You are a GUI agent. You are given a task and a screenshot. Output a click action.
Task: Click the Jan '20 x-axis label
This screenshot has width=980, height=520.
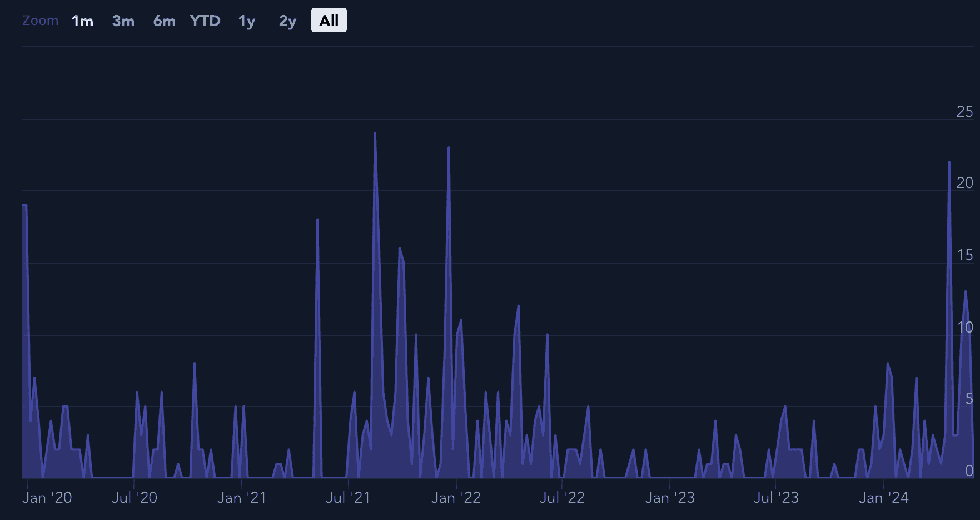pos(47,498)
